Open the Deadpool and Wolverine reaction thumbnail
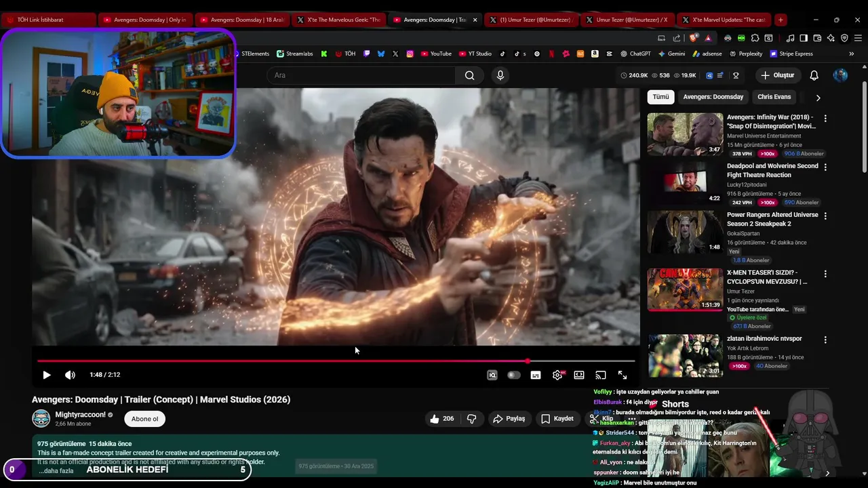868x488 pixels. (685, 183)
